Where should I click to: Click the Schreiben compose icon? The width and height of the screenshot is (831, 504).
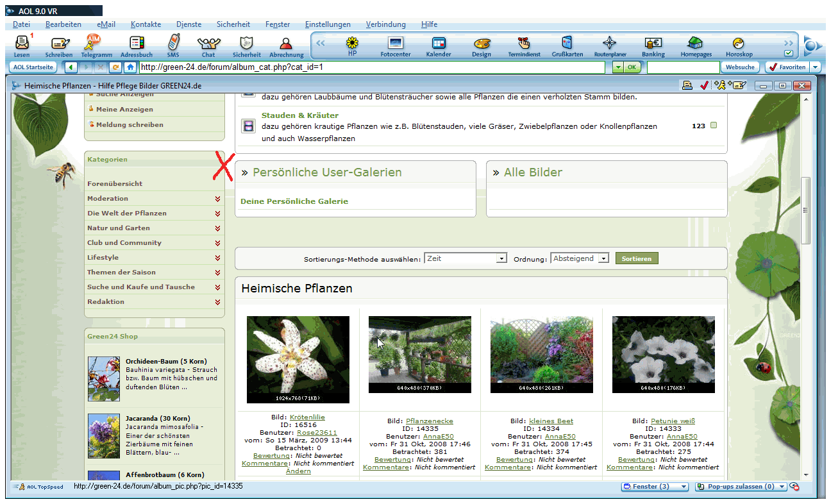pos(60,44)
